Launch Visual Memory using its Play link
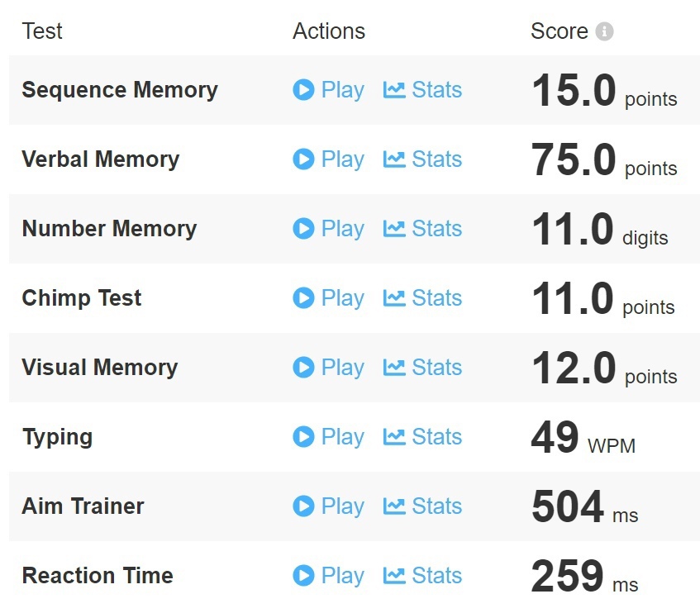The height and width of the screenshot is (613, 700). pyautogui.click(x=342, y=368)
